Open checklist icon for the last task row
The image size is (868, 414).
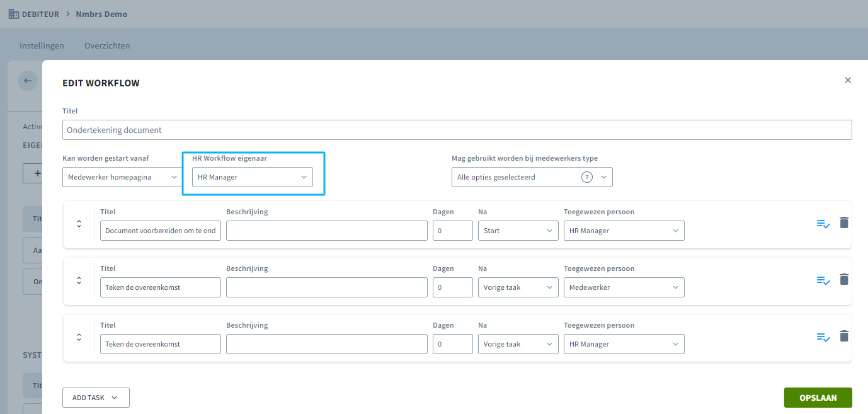(823, 337)
